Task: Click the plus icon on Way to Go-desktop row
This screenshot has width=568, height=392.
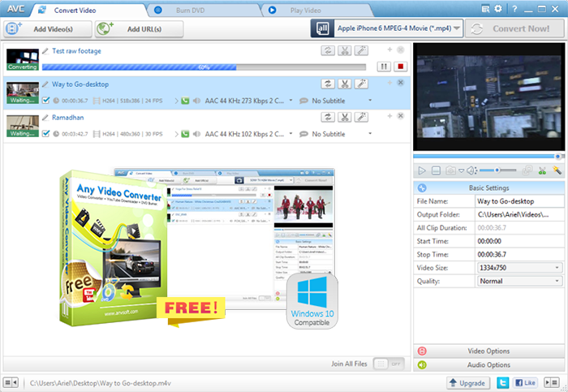Action: pyautogui.click(x=389, y=83)
